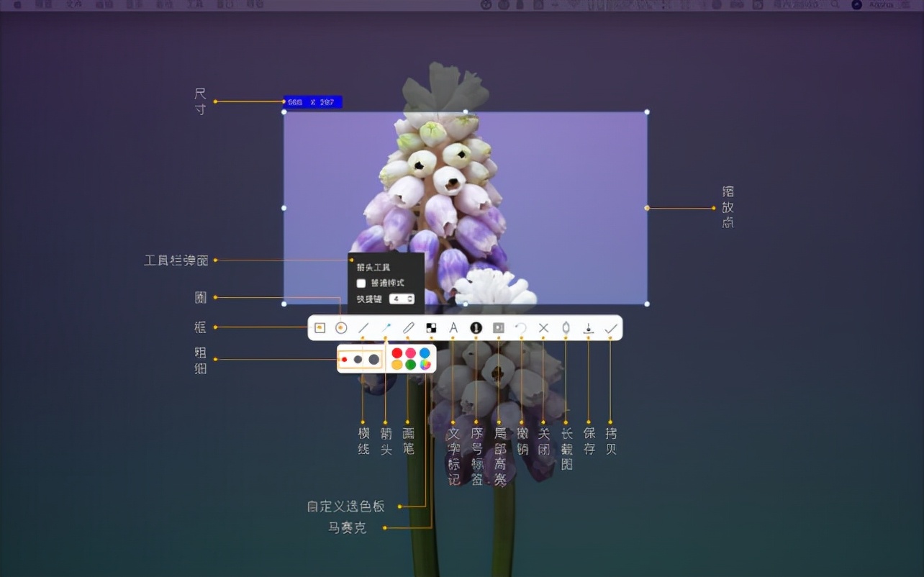This screenshot has width=924, height=577.
Task: Undo the last annotation
Action: click(521, 327)
